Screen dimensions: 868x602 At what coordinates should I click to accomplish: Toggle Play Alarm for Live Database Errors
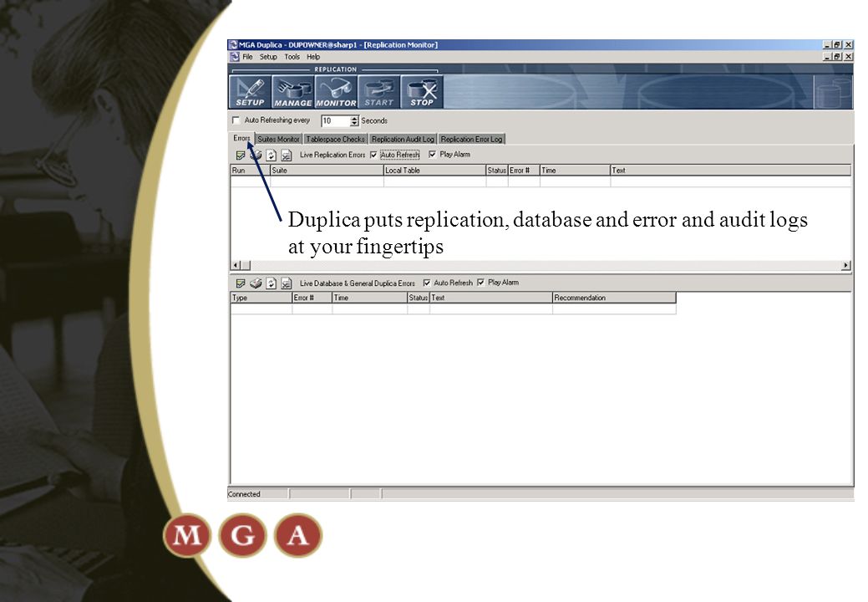[x=480, y=283]
